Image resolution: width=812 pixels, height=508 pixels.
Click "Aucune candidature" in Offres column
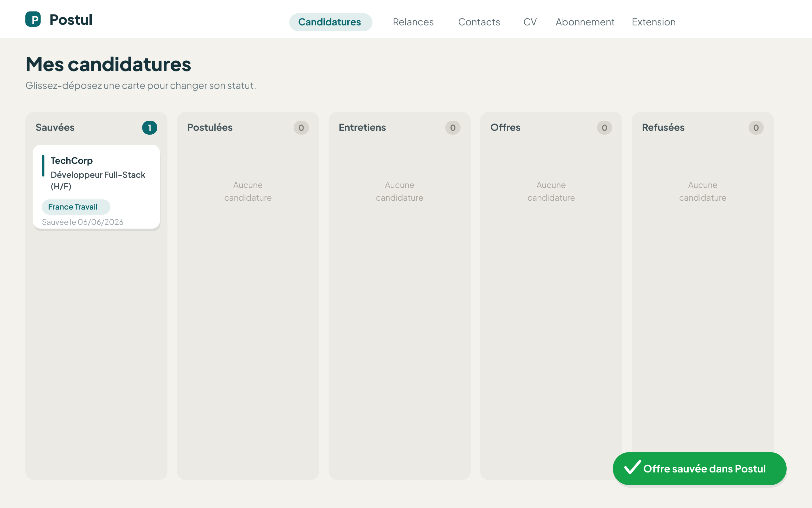click(551, 191)
